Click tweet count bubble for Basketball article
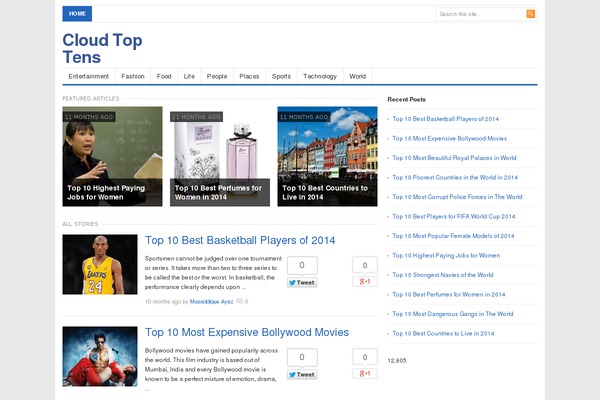This screenshot has height=400, width=600. click(302, 265)
